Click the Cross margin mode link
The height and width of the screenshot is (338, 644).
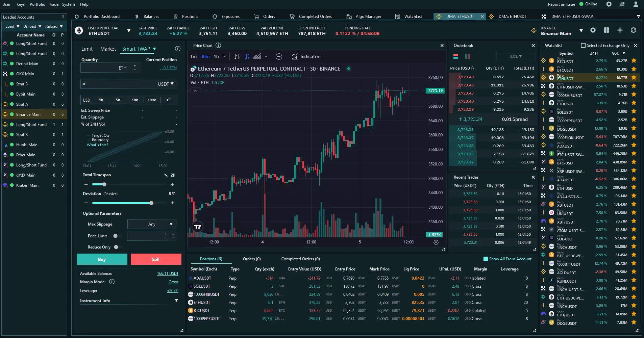pos(173,282)
